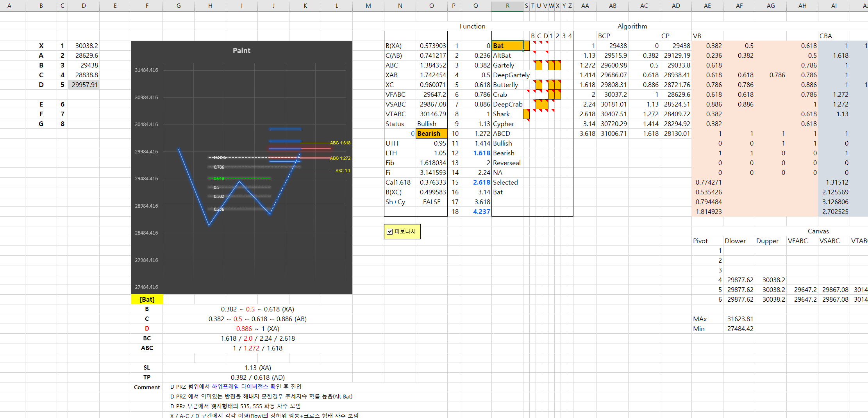Select the BCP header cell
The image size is (868, 418).
(x=613, y=36)
